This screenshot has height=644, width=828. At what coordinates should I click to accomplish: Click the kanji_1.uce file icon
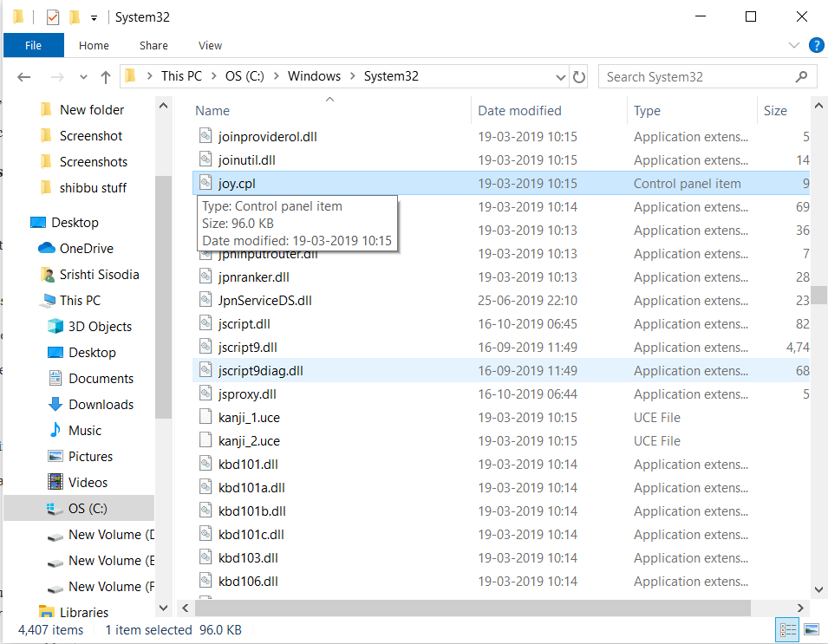click(x=205, y=417)
